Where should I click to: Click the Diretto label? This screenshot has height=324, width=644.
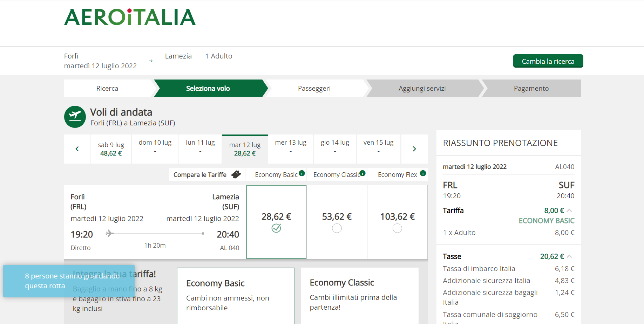tap(81, 248)
